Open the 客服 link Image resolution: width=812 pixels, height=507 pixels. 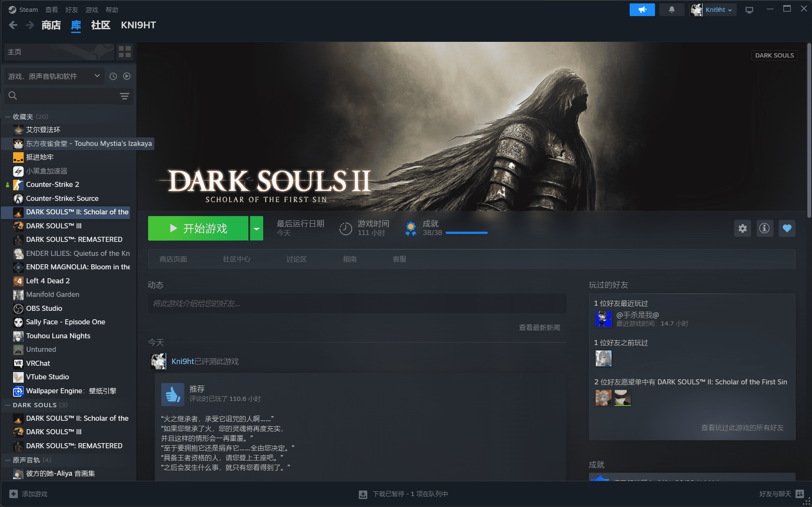[x=399, y=259]
